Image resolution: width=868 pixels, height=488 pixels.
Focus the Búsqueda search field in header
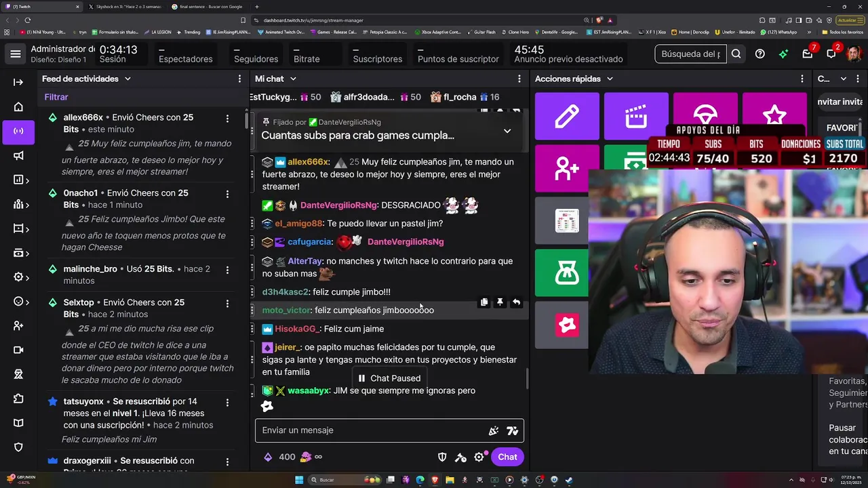tap(690, 54)
